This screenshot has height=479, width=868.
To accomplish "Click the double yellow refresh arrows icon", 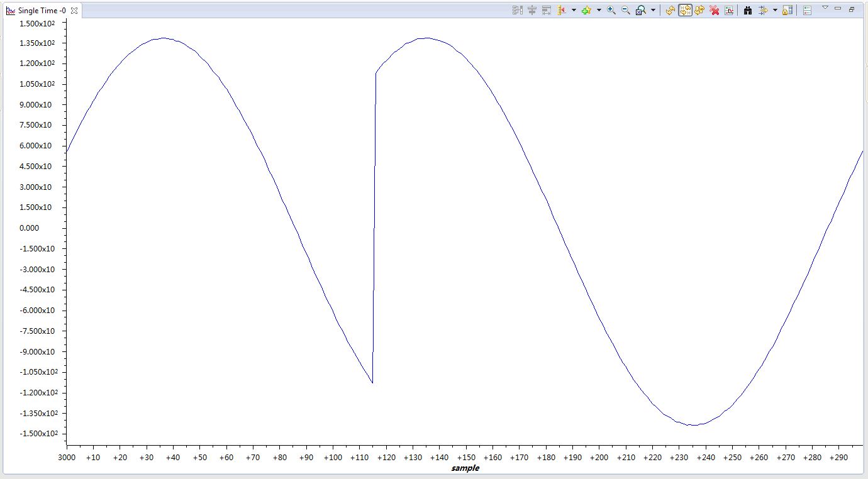I will tap(699, 10).
